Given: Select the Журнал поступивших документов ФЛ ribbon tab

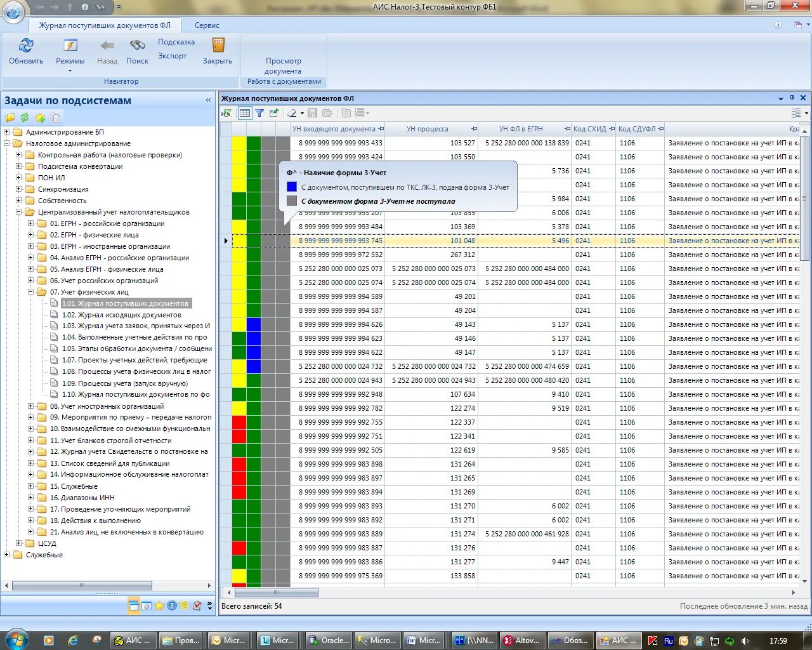Looking at the screenshot, I should (x=105, y=25).
